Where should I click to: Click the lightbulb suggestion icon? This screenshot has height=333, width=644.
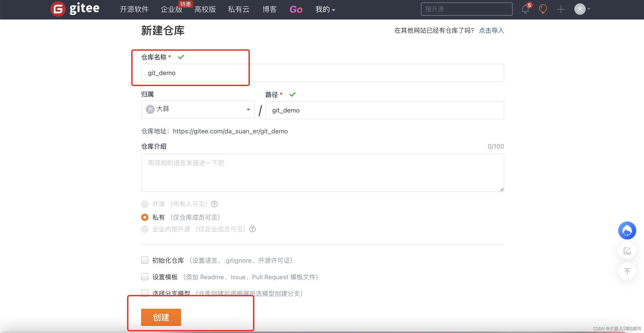pos(543,9)
